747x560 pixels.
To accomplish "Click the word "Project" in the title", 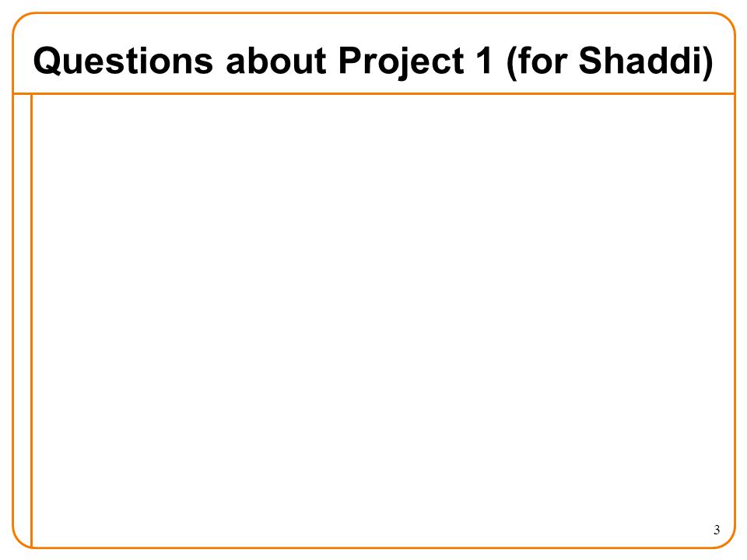I will coord(401,62).
